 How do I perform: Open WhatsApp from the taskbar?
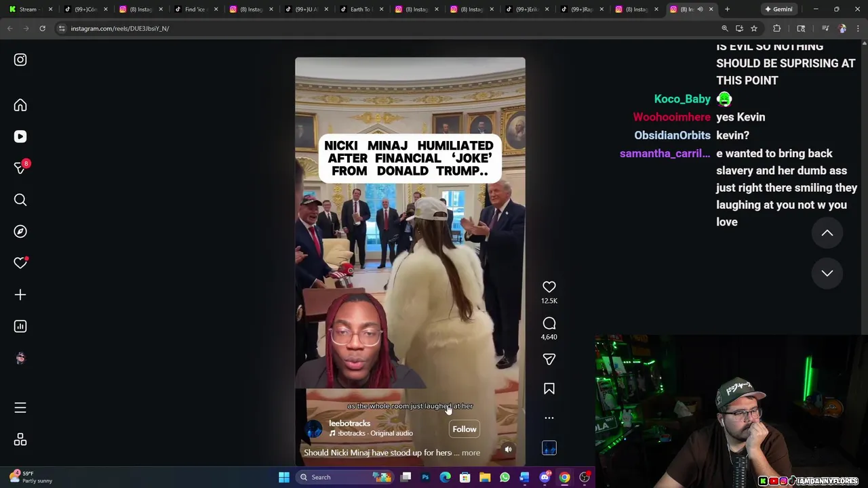coord(505,477)
